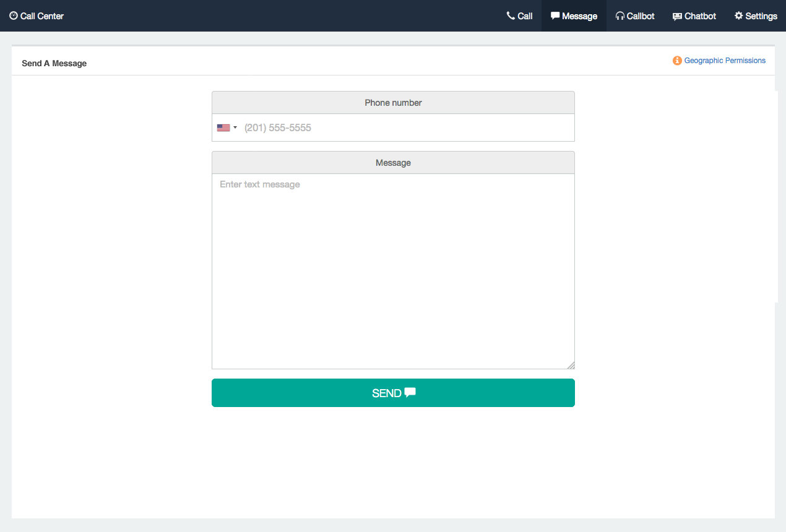
Task: Click the phone icon next to Call
Action: [510, 15]
